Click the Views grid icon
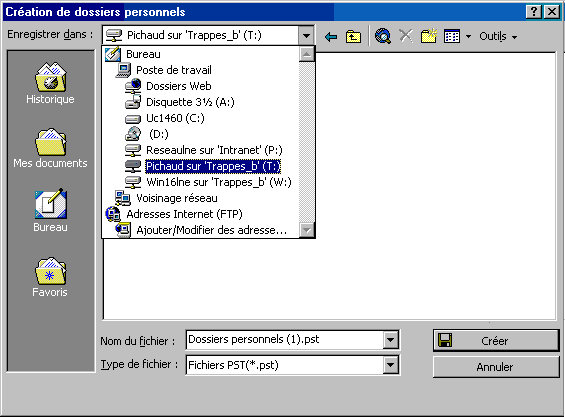The width and height of the screenshot is (565, 417). tap(452, 36)
